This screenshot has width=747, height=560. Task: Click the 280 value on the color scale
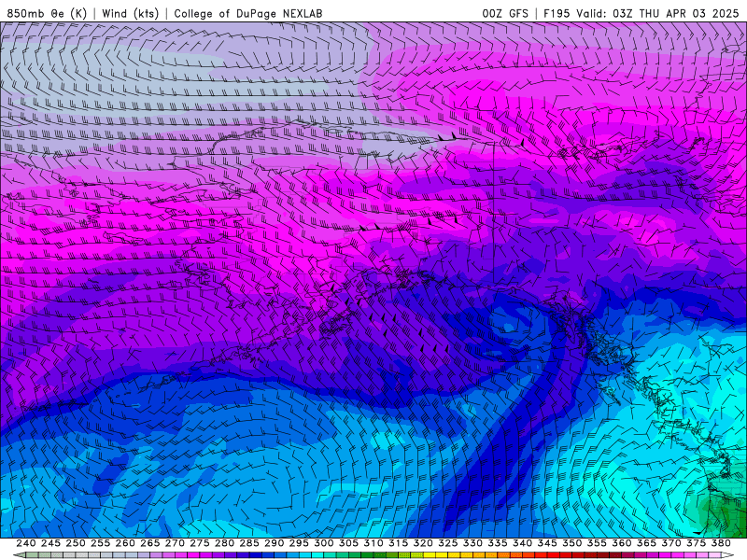(224, 543)
